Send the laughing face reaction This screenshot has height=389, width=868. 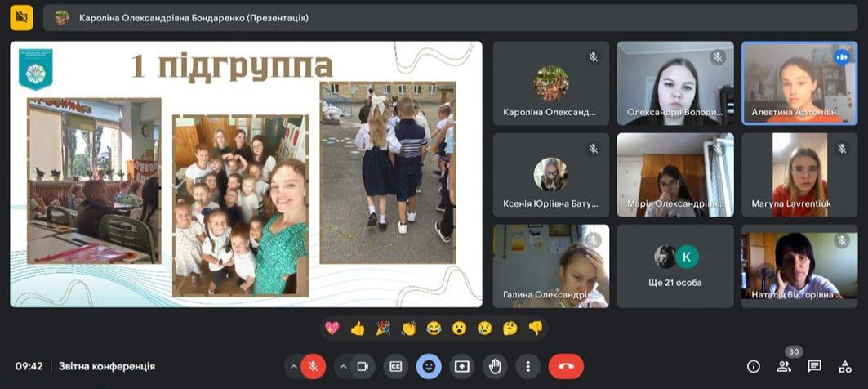[434, 329]
